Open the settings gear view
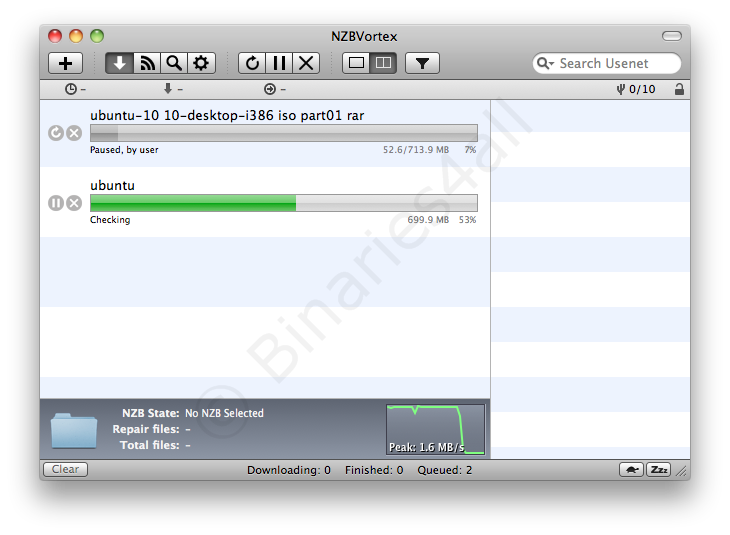 pyautogui.click(x=201, y=63)
